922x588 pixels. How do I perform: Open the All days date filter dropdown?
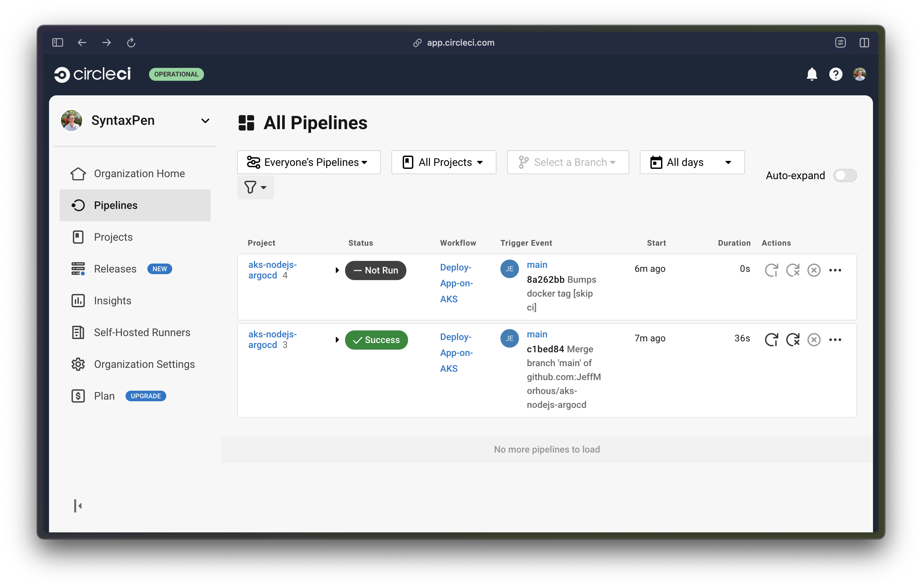pos(691,162)
